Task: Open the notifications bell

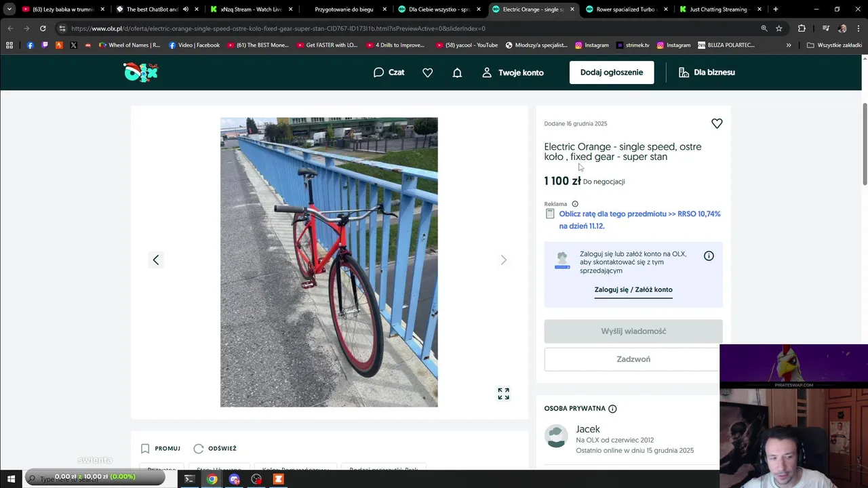Action: pos(457,73)
